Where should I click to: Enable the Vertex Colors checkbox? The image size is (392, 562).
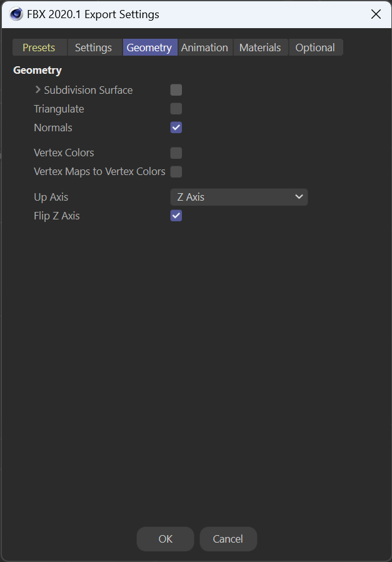(176, 153)
